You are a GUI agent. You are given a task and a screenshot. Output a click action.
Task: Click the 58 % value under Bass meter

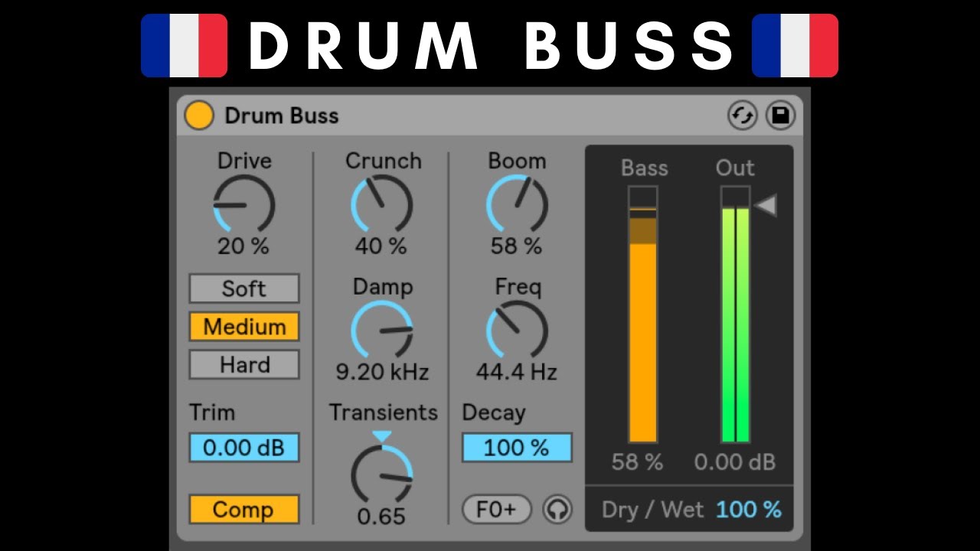click(x=637, y=462)
